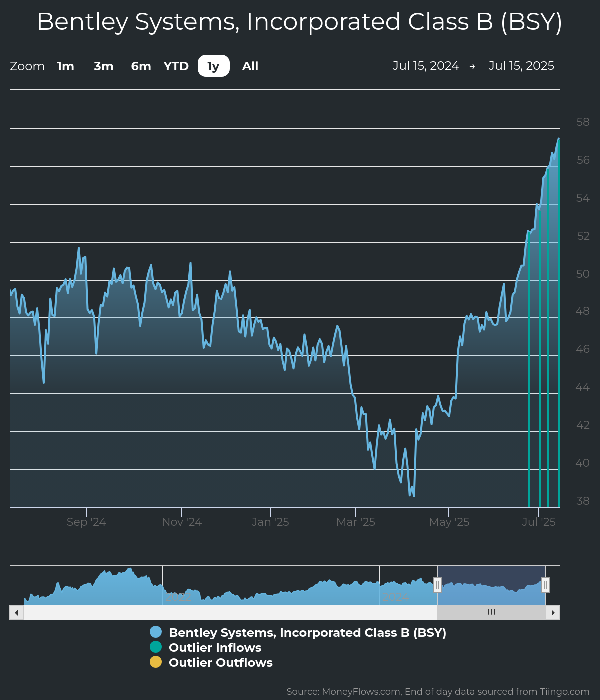Viewport: 600px width, 700px height.
Task: Click the 50 price axis label
Action: [x=583, y=274]
